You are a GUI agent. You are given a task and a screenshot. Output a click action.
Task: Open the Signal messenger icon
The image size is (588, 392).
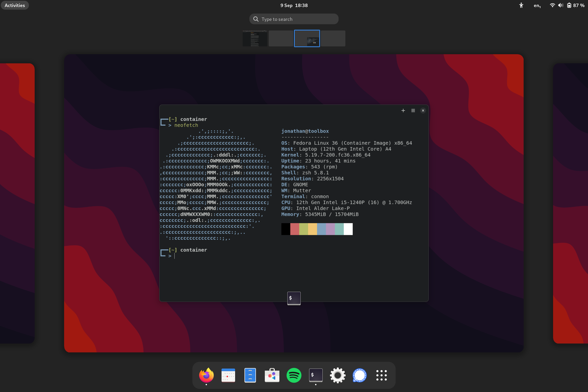[x=359, y=375]
